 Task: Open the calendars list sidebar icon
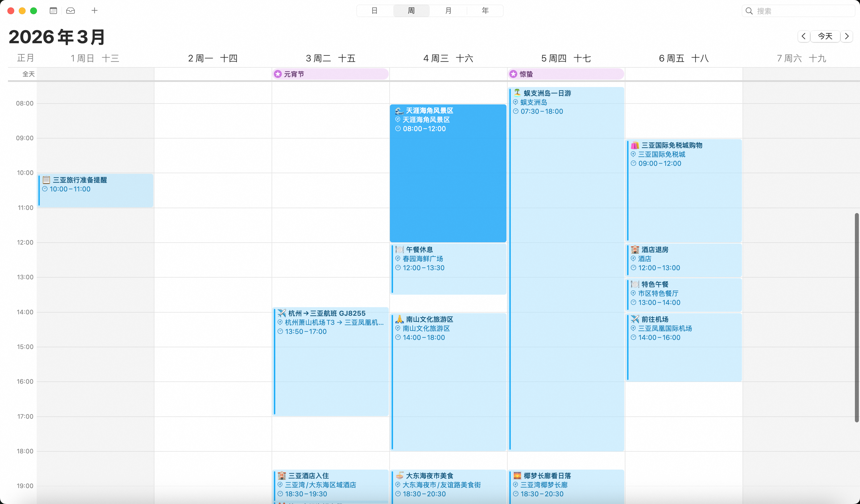53,11
